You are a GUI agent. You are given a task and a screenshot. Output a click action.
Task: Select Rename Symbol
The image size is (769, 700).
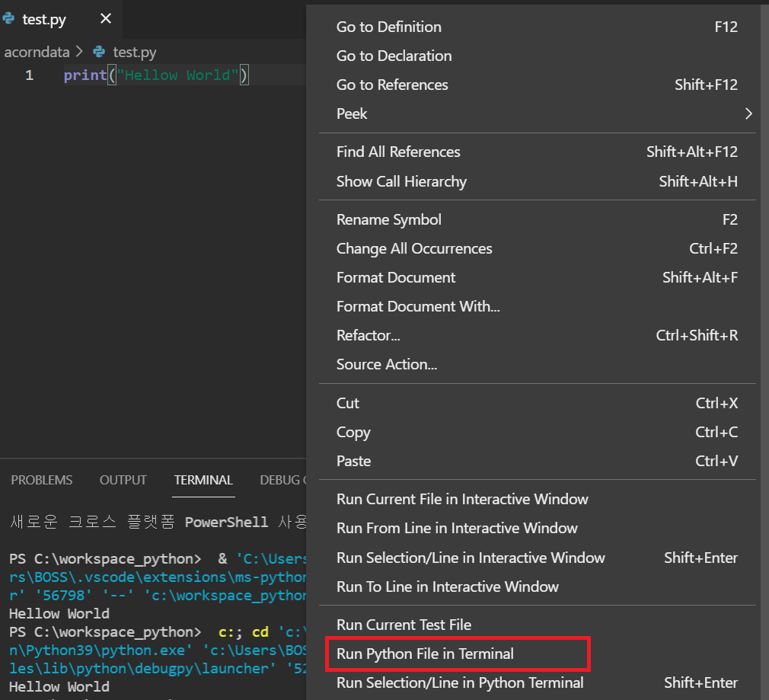point(388,219)
